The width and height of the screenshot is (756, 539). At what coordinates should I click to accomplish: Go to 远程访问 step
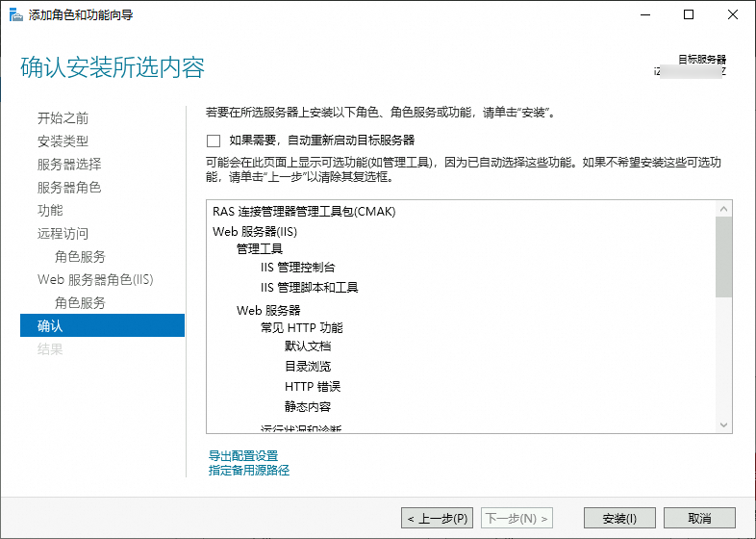click(x=63, y=234)
